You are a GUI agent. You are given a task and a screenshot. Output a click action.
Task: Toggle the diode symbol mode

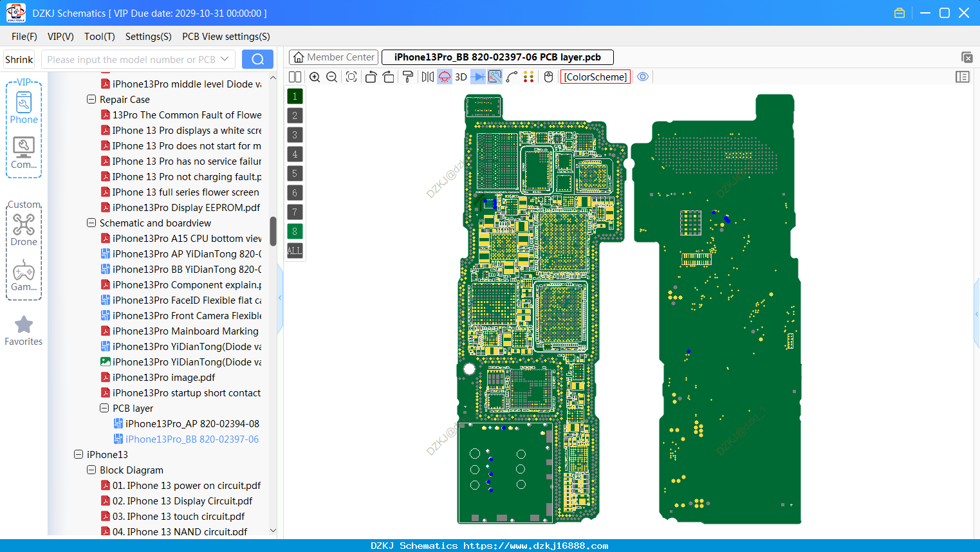477,77
